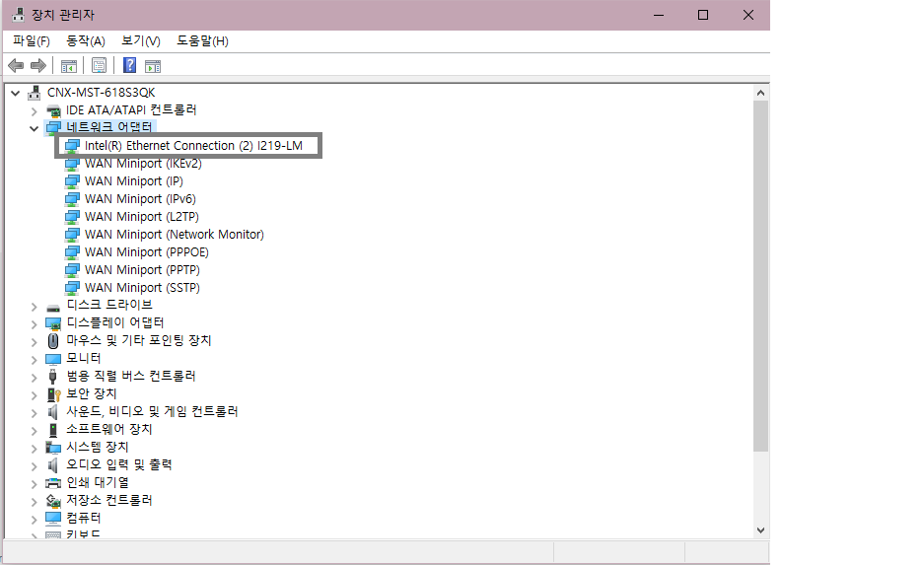Click the show/hide action pane toolbar icon
The height and width of the screenshot is (565, 924).
pyautogui.click(x=153, y=66)
